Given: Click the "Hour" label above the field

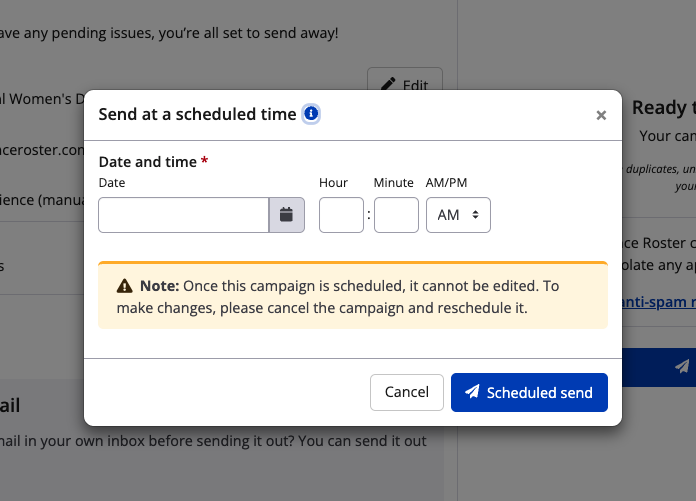Looking at the screenshot, I should [x=333, y=183].
